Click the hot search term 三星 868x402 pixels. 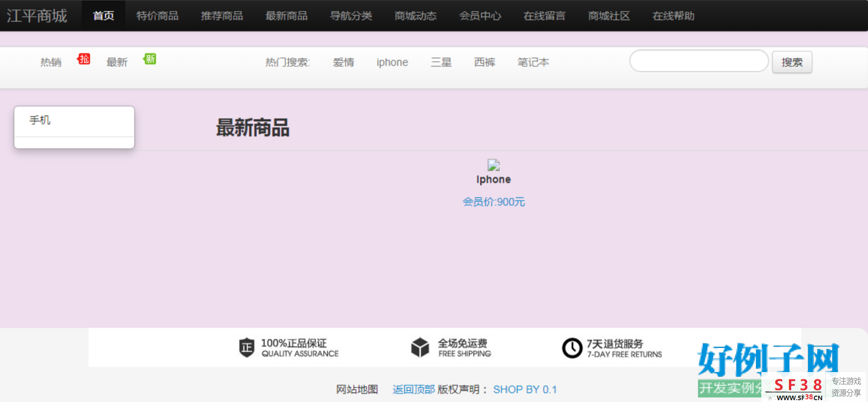pos(441,62)
